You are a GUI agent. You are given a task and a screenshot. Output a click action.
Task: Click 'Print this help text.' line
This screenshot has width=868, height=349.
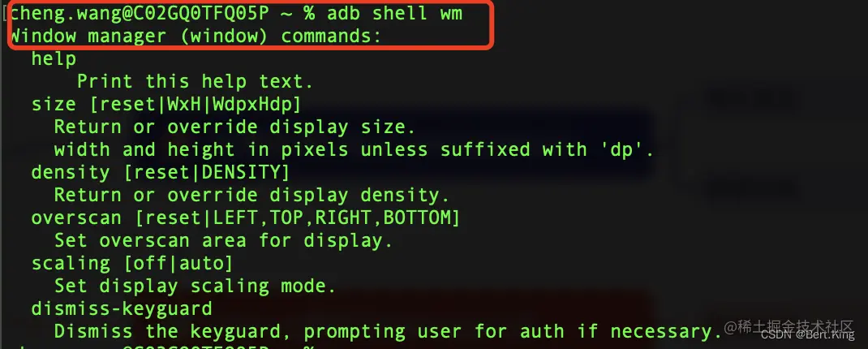[195, 81]
